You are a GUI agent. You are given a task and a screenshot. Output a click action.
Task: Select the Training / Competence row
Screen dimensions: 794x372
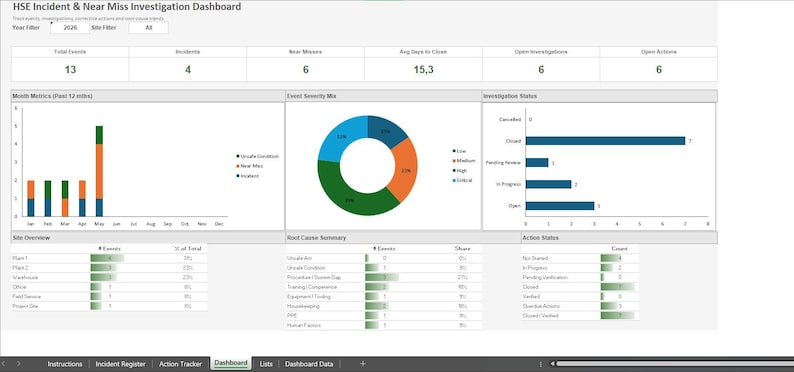384,287
